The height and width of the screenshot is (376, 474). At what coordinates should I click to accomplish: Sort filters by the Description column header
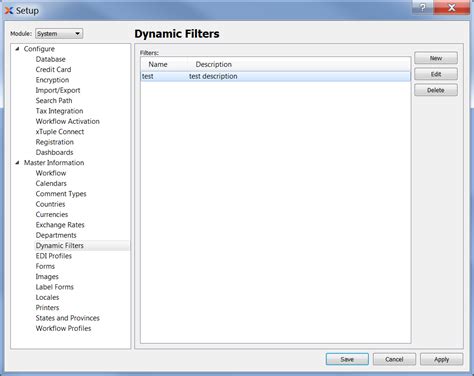click(214, 64)
